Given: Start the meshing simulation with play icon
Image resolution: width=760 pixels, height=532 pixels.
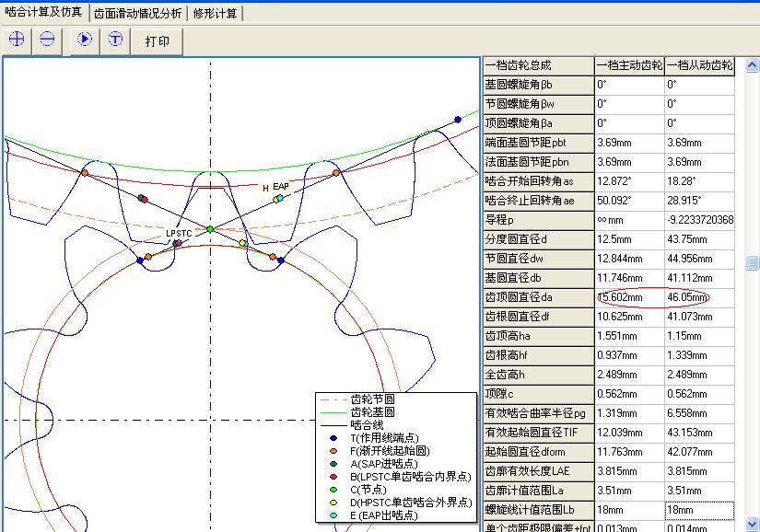Looking at the screenshot, I should 85,40.
